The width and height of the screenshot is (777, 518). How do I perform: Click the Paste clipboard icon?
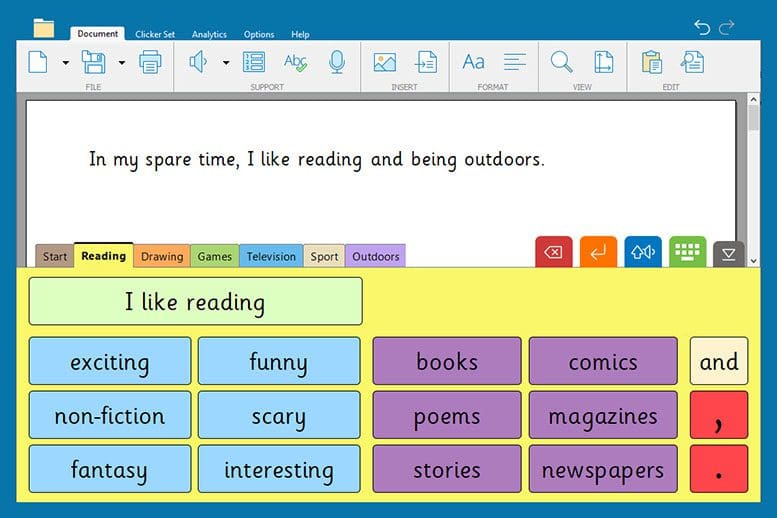pos(651,62)
